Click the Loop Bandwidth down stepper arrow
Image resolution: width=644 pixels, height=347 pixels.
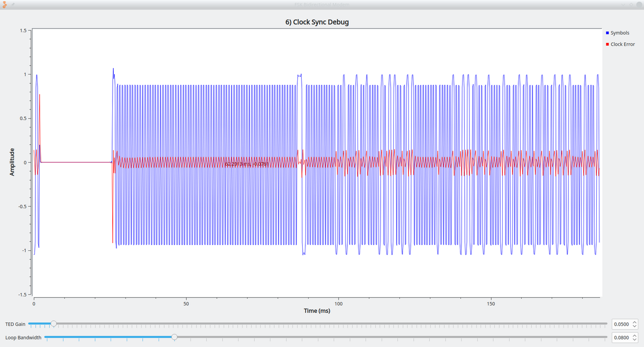[636, 340]
